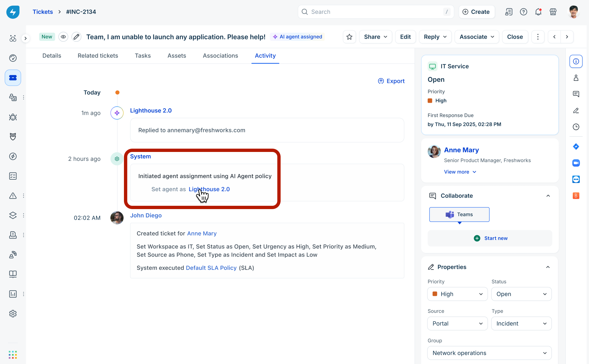This screenshot has width=589, height=364.
Task: Click Start new in Collaborate
Action: [x=490, y=238]
